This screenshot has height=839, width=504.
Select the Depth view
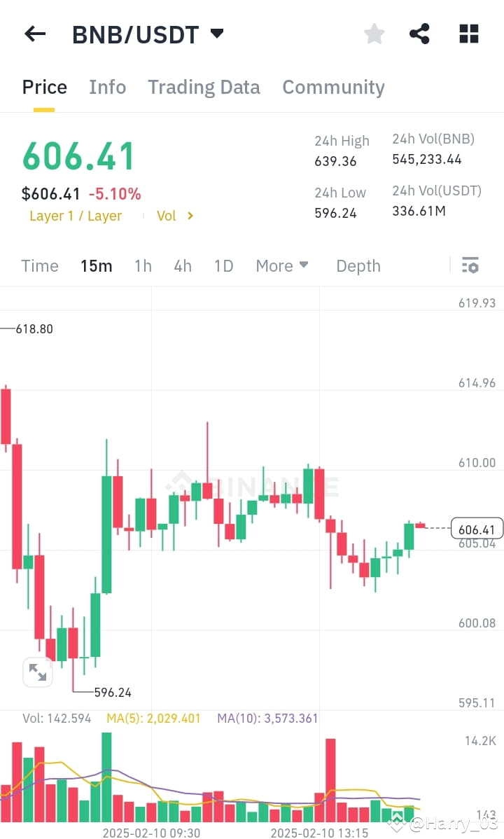(358, 265)
